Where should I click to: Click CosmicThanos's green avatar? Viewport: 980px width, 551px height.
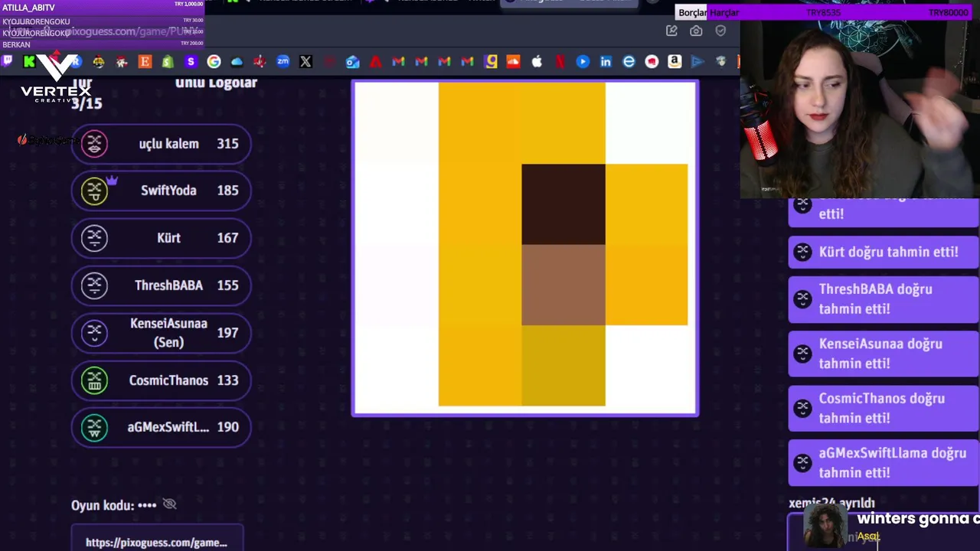point(94,380)
